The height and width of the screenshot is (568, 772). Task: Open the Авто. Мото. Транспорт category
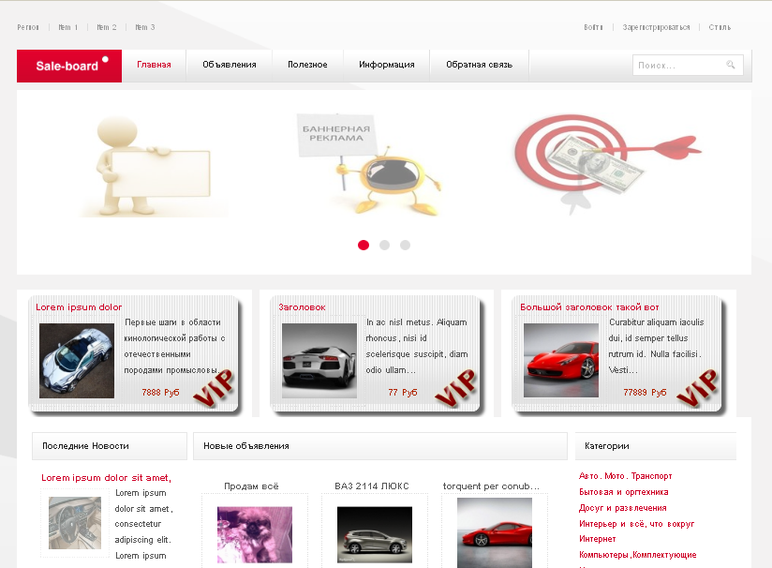625,476
